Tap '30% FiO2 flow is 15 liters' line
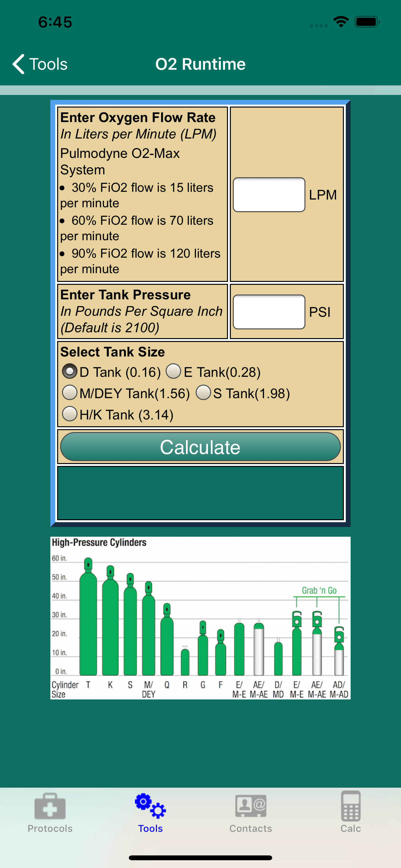The image size is (401, 868). point(142,187)
